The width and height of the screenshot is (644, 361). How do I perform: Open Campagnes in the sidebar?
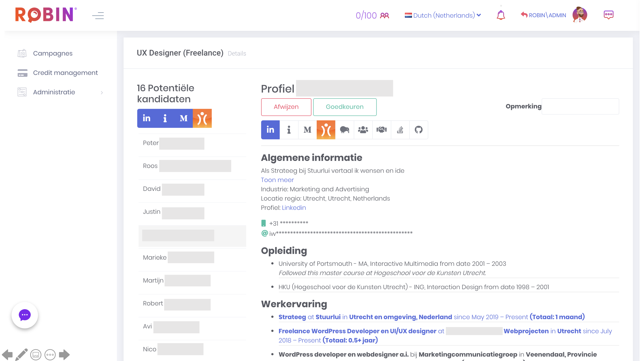coord(53,53)
